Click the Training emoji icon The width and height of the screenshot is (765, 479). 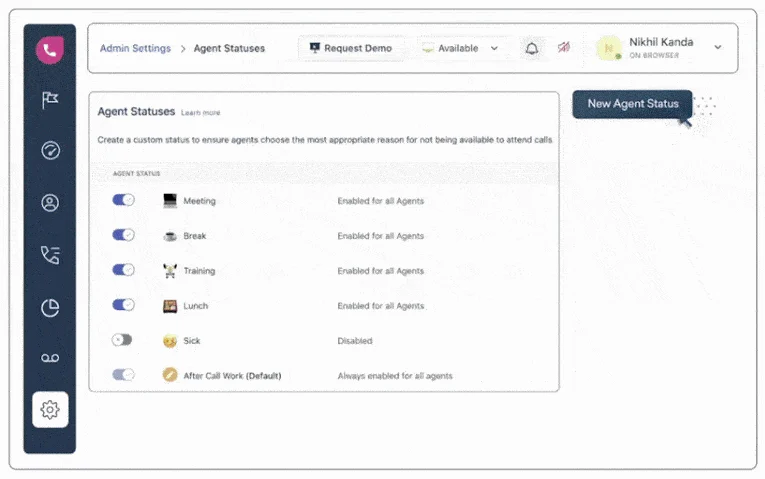click(x=170, y=271)
